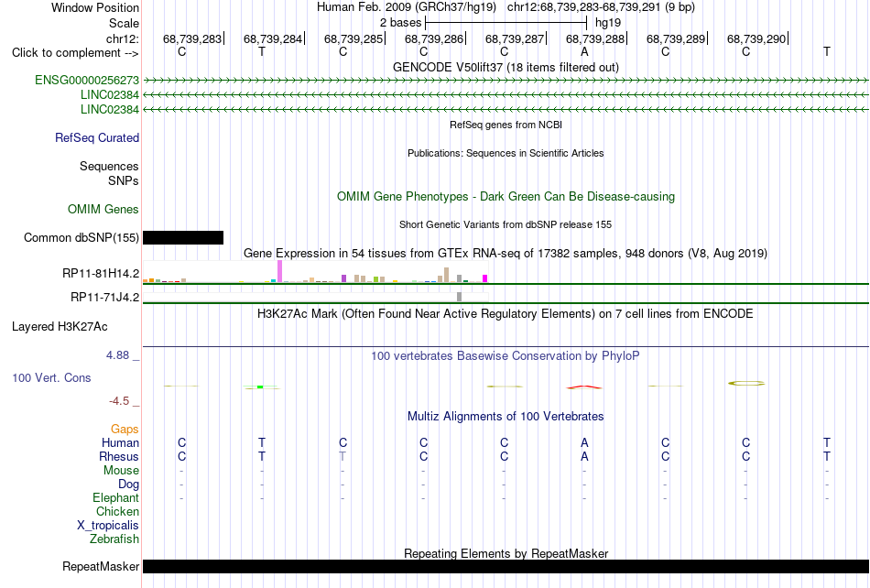Click the 'Click to complement -->' label

pyautogui.click(x=75, y=53)
